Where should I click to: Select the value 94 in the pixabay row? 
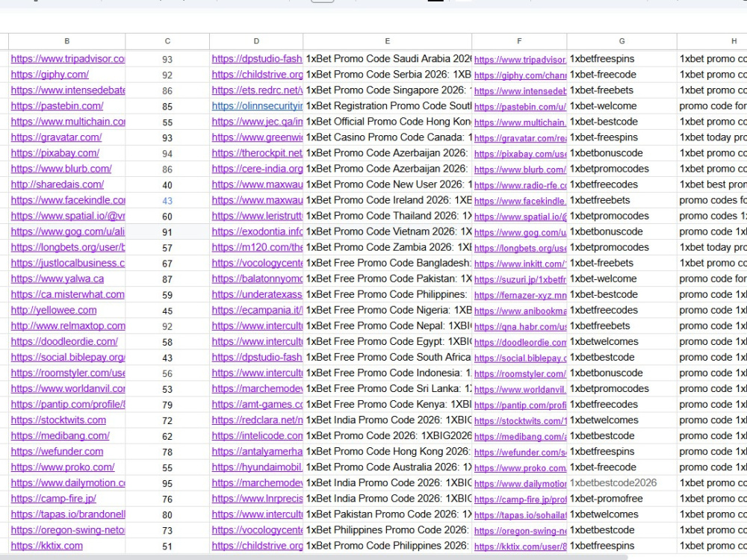pos(167,153)
